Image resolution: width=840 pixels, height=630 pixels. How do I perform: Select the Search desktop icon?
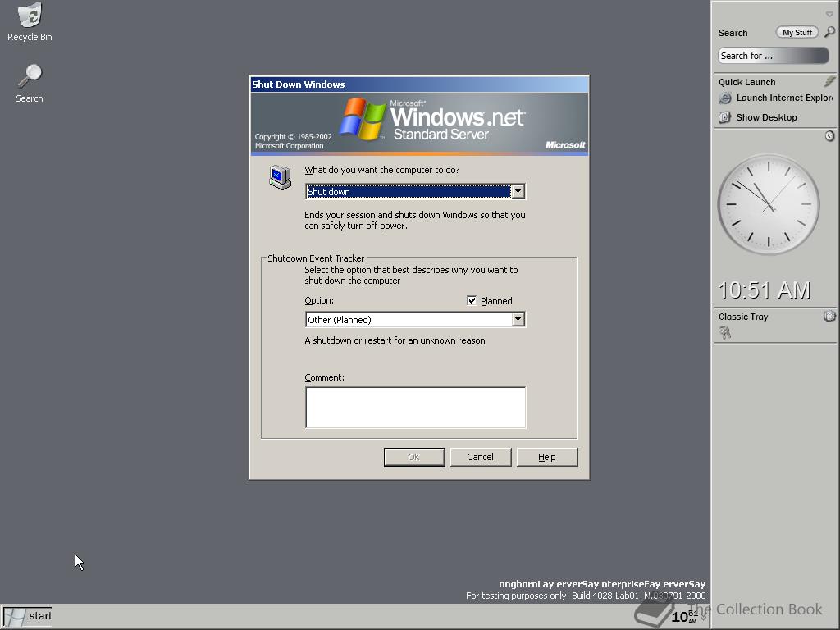(30, 84)
